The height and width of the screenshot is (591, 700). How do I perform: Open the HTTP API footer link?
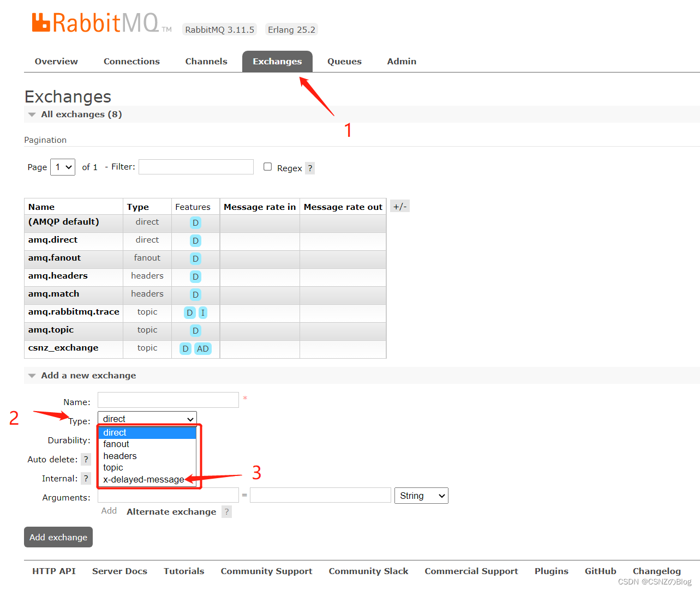[x=54, y=571]
